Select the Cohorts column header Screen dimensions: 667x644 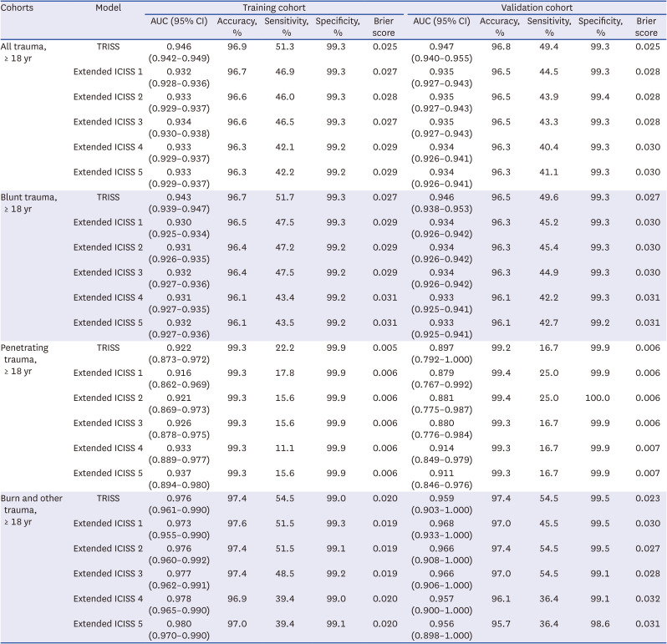point(21,7)
